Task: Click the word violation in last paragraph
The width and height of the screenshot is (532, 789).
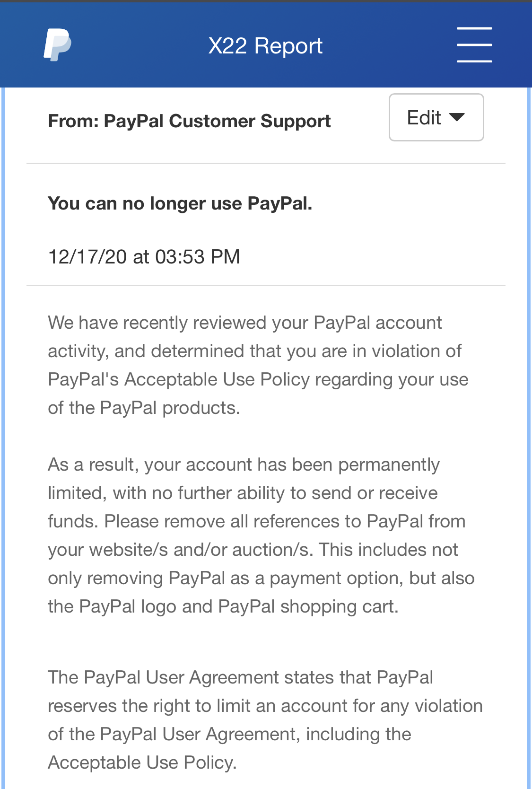Action: click(x=449, y=706)
